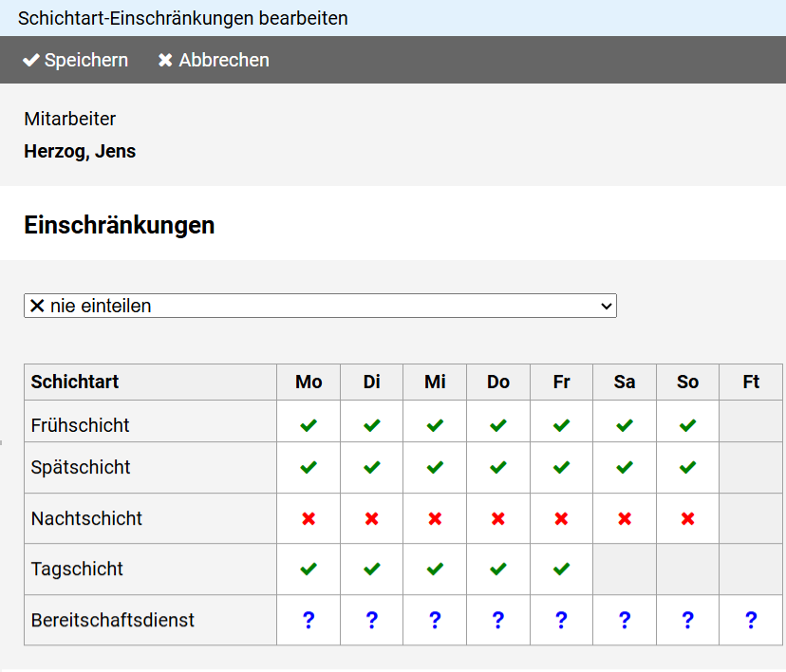The width and height of the screenshot is (786, 672).
Task: Click the Mo column header
Action: [x=309, y=382]
